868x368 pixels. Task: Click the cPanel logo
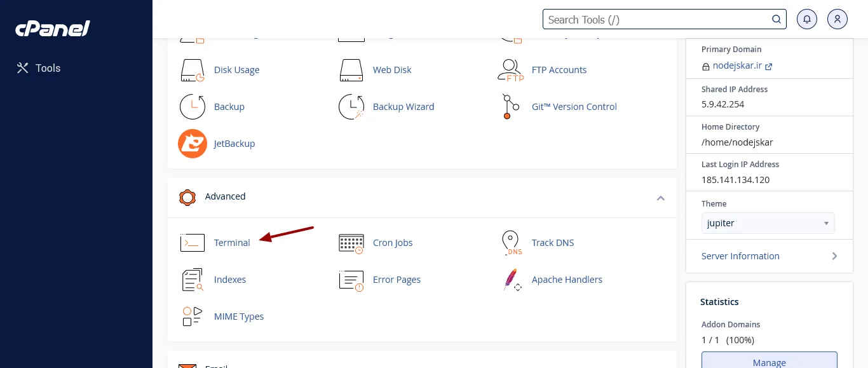(53, 29)
